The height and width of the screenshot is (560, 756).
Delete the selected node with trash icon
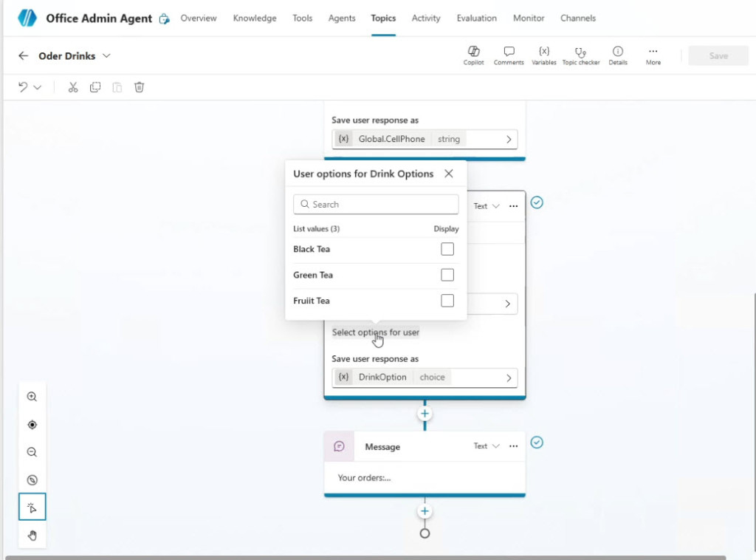tap(139, 87)
